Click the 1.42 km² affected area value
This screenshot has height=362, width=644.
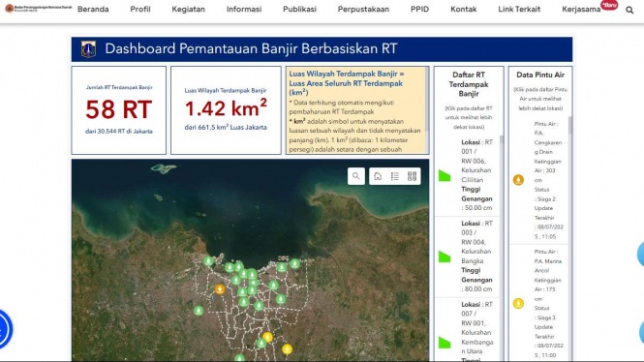(x=226, y=108)
